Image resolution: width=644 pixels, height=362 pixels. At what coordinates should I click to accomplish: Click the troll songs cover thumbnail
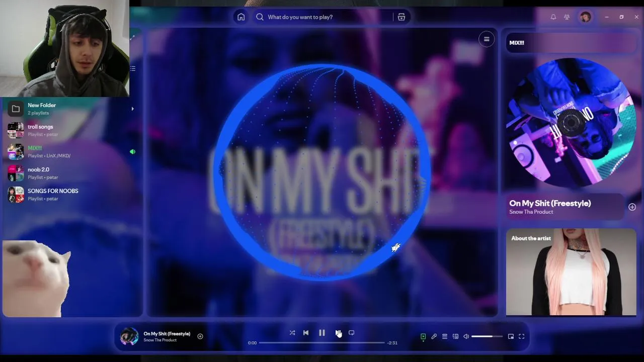tap(16, 130)
